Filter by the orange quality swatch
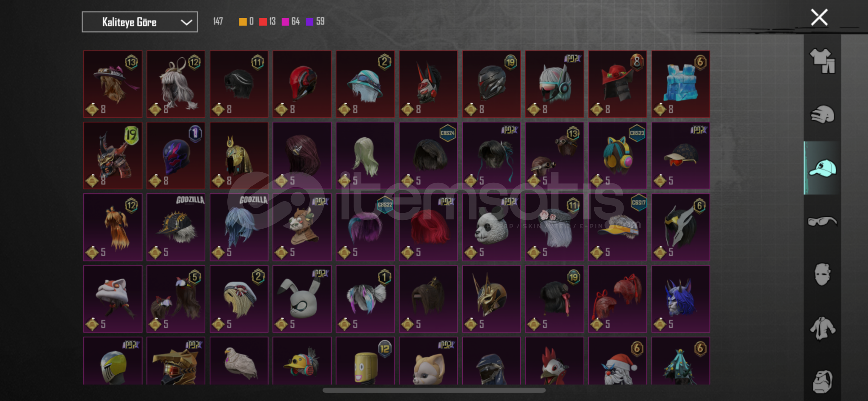The height and width of the screenshot is (401, 868). coord(243,22)
